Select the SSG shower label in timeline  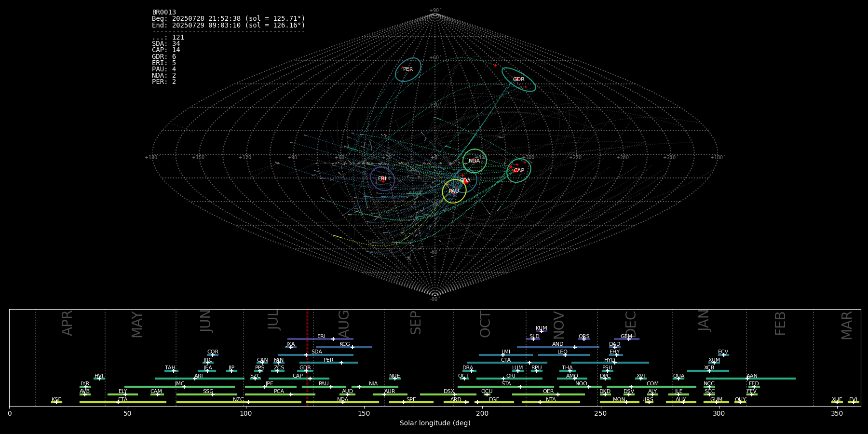[x=208, y=392]
